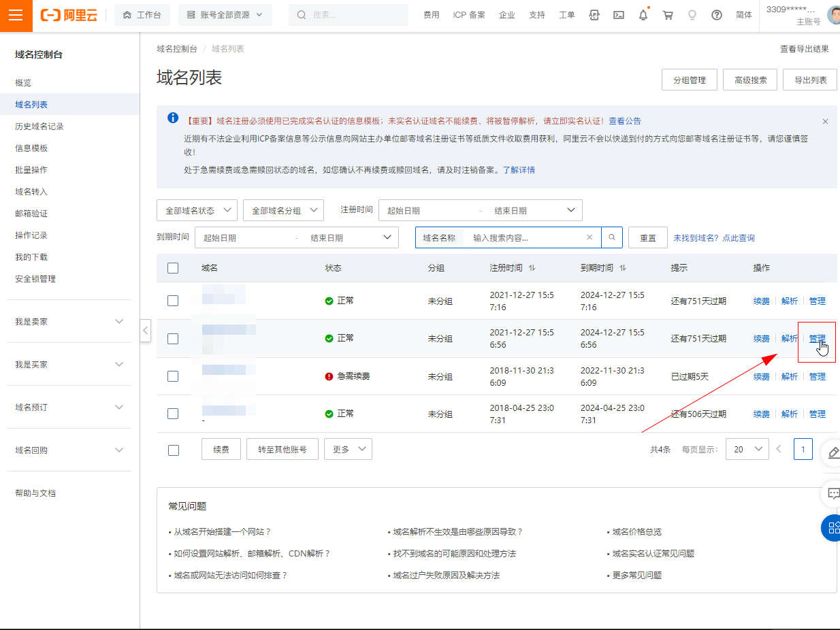The width and height of the screenshot is (840, 630).
Task: Open the 工单 menu
Action: click(567, 15)
